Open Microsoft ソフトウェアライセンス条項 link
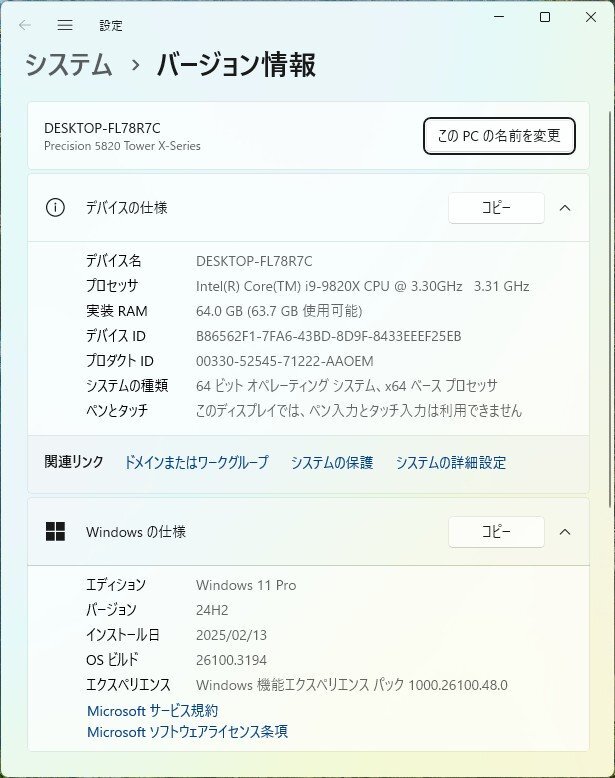The image size is (615, 778). (x=187, y=731)
